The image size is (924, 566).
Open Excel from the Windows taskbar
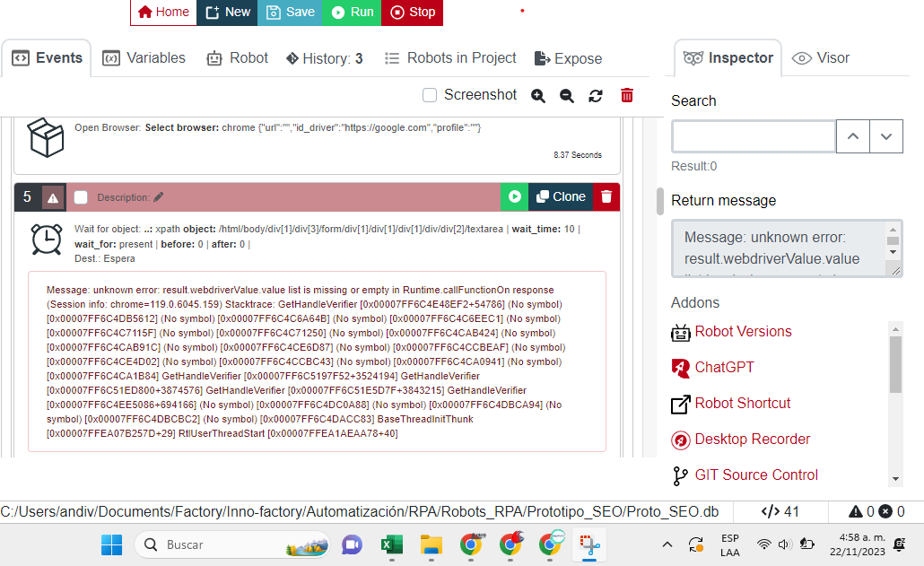pos(391,544)
